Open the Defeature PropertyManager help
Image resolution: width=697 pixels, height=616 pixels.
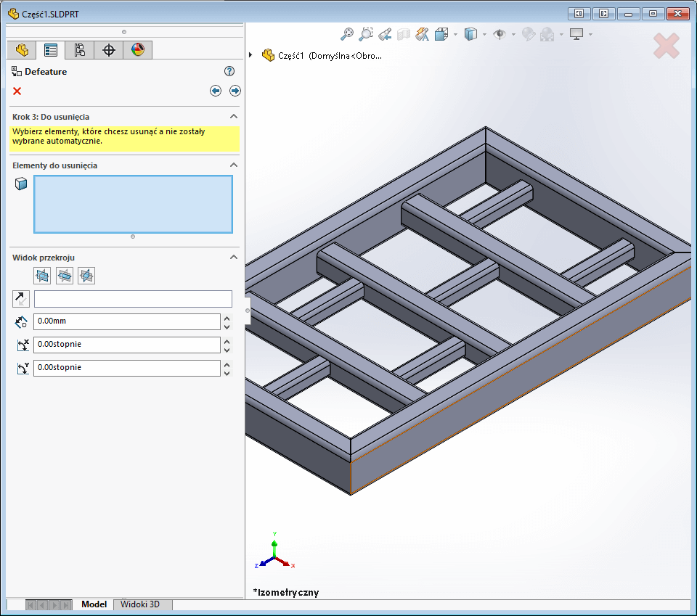tap(229, 71)
